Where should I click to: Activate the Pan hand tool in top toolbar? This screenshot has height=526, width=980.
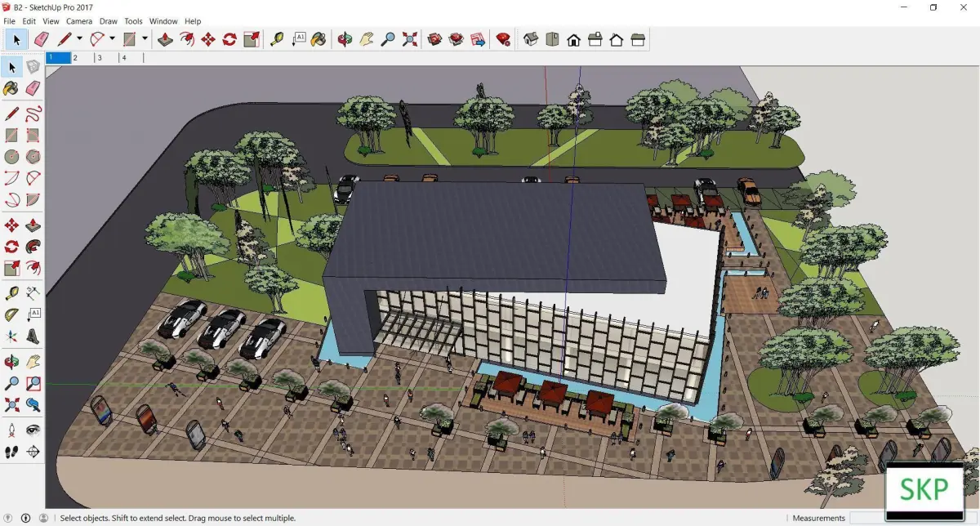click(x=367, y=38)
